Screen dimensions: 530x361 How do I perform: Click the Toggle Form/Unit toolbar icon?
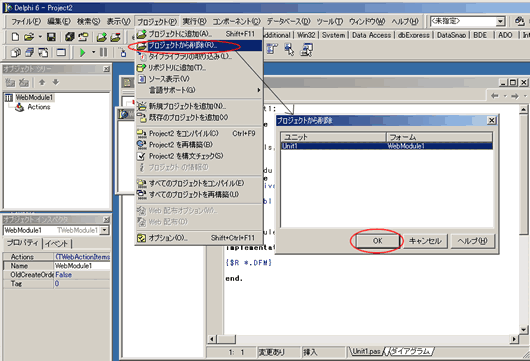tap(43, 52)
